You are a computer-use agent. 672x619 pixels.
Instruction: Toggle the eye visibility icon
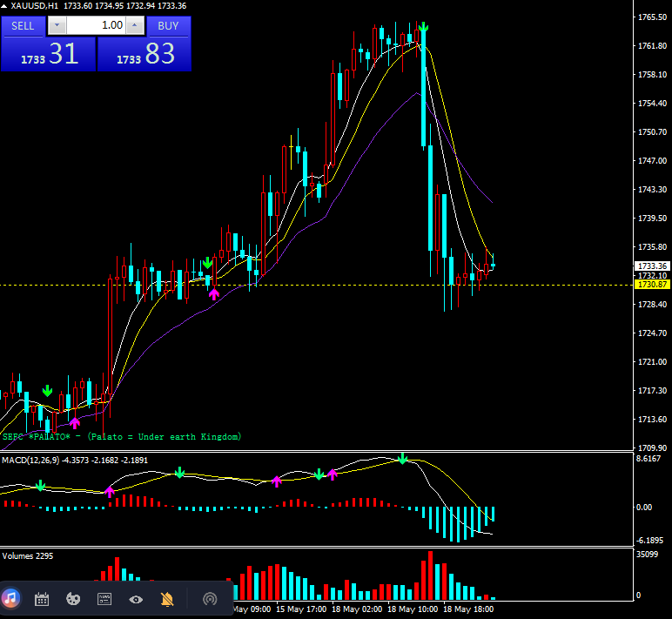point(136,599)
